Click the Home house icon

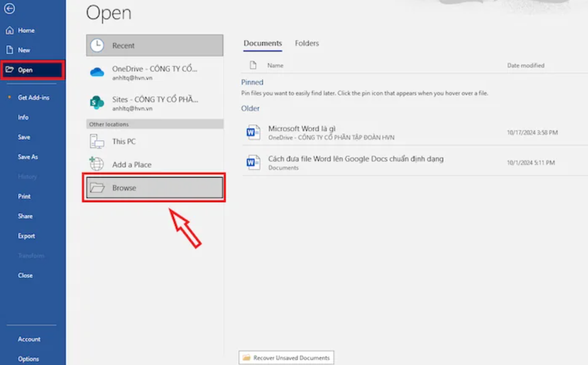pyautogui.click(x=10, y=31)
